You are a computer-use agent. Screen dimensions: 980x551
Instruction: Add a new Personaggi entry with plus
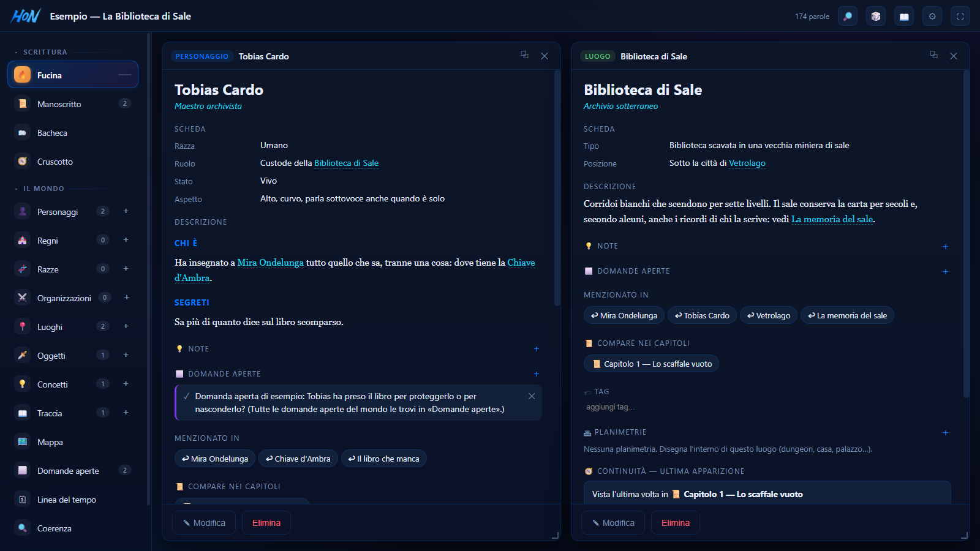(126, 211)
